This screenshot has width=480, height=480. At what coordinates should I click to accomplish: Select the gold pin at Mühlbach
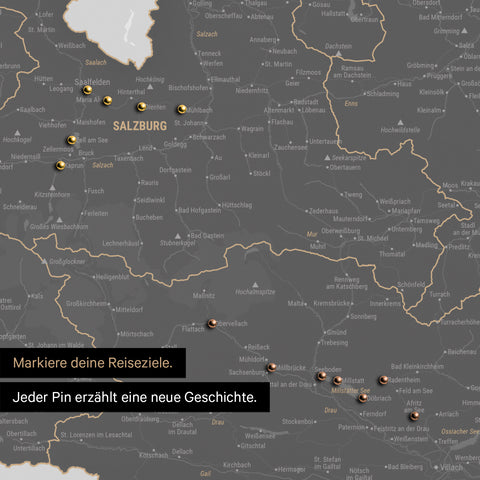pyautogui.click(x=182, y=109)
